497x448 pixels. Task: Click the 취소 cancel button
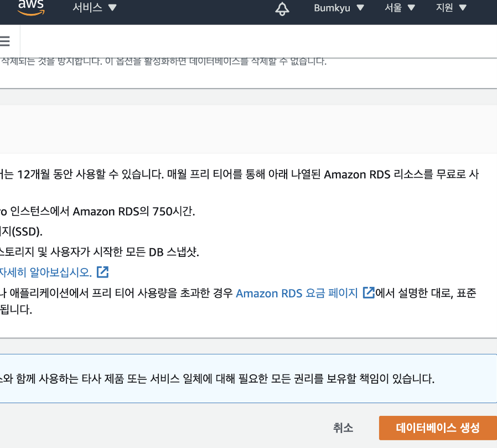343,428
